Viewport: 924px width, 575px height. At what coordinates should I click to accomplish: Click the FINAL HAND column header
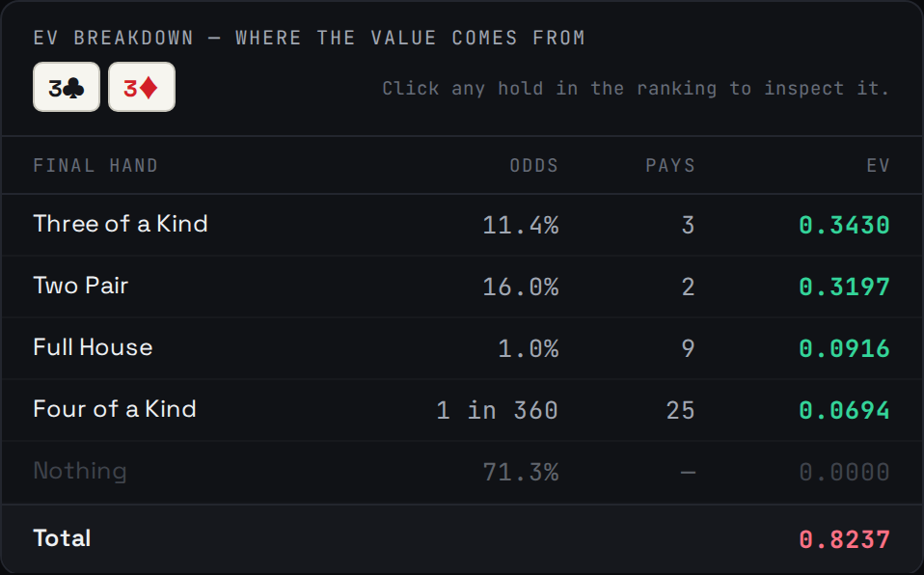95,165
